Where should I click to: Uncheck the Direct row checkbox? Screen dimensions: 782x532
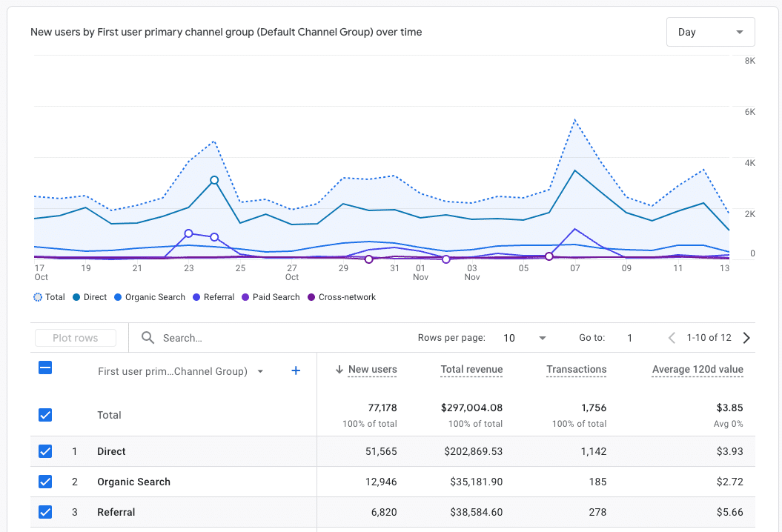[x=45, y=451]
